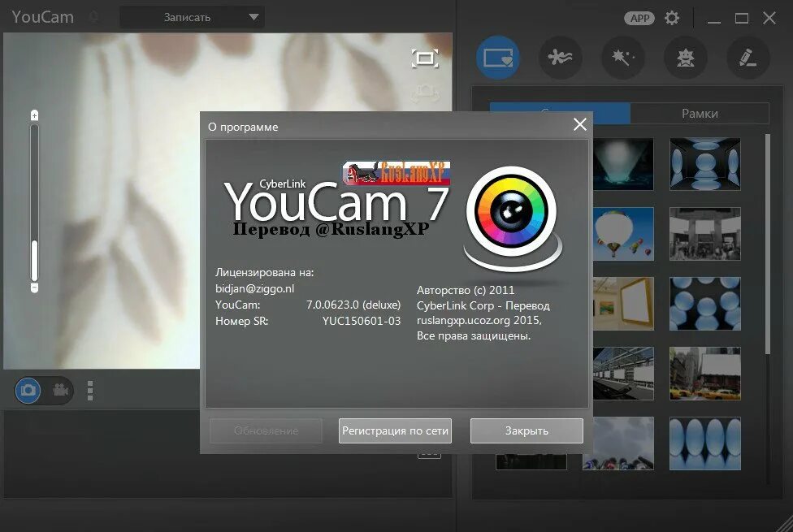Select the blue spheres thumbnail in third row

pos(705,304)
